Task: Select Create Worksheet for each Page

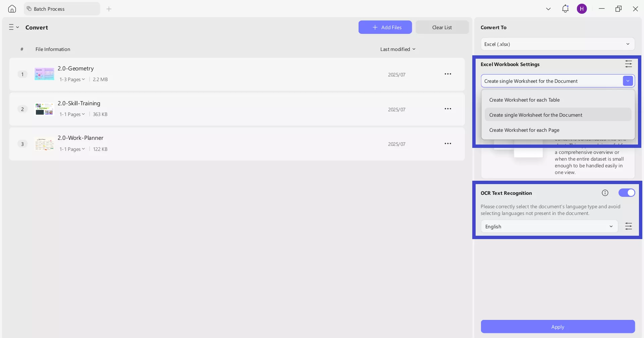Action: pyautogui.click(x=524, y=130)
